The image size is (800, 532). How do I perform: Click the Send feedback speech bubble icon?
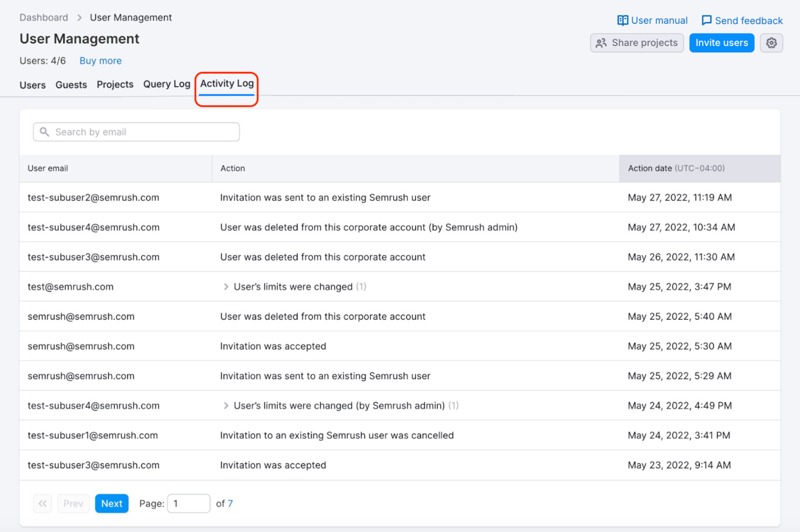(707, 20)
